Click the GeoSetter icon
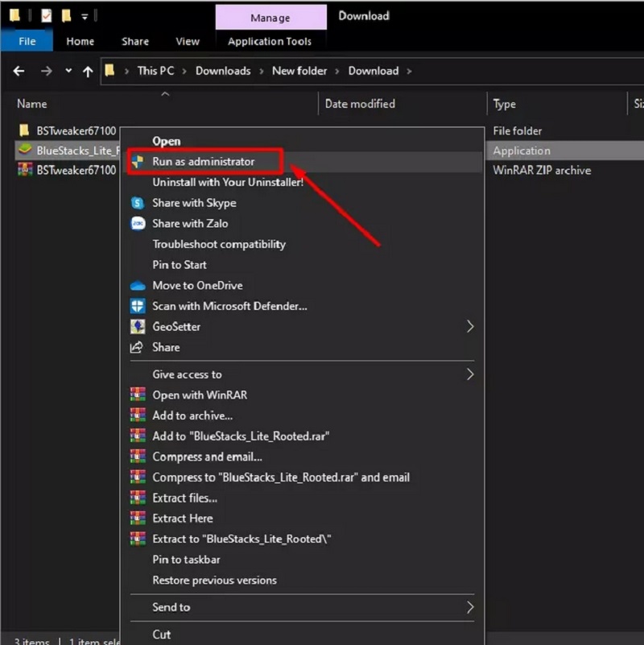 click(138, 327)
